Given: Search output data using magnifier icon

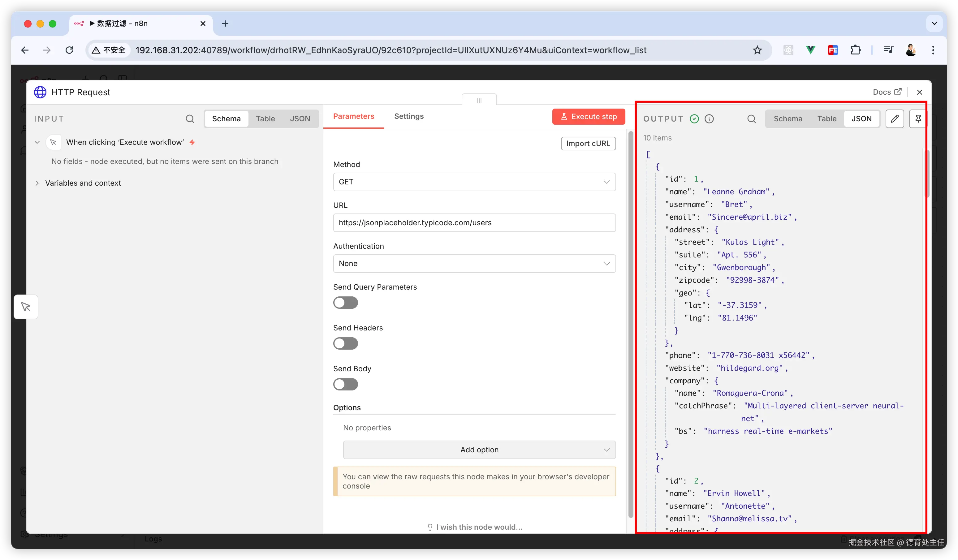Looking at the screenshot, I should [751, 118].
